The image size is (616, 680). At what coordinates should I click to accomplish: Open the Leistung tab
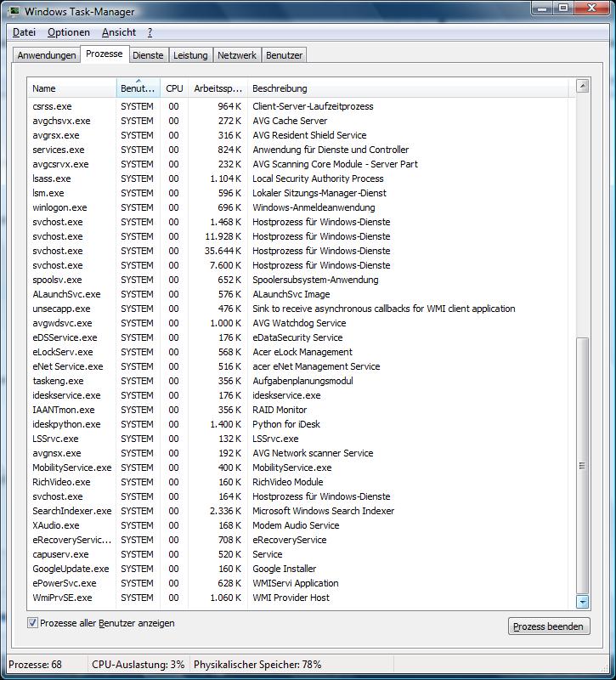(190, 55)
